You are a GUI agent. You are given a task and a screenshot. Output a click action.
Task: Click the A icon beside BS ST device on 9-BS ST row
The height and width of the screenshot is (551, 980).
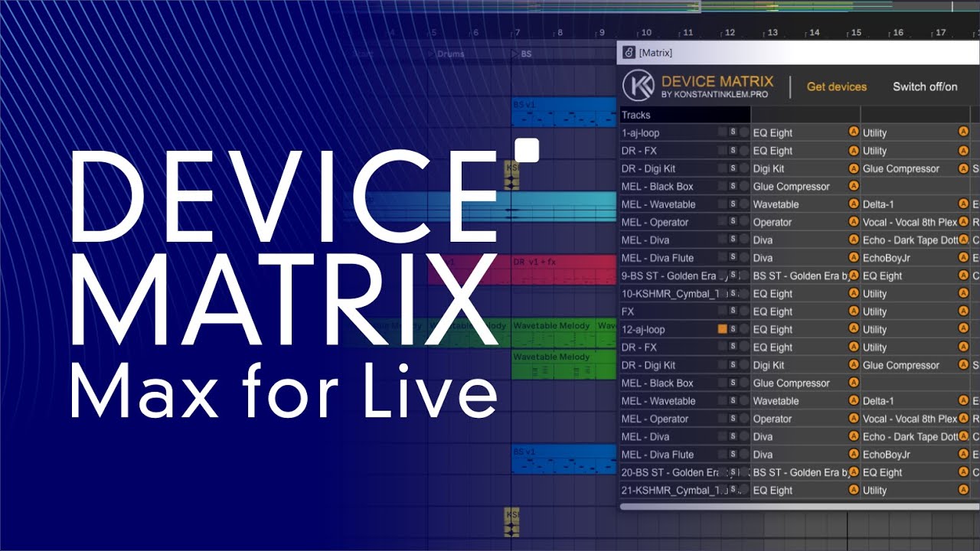(854, 275)
